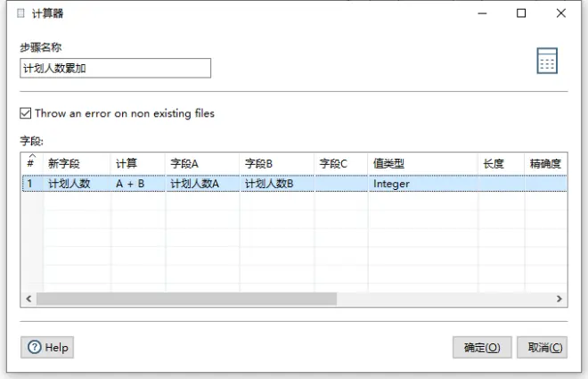Screen dimensions: 588x379
Task: Select the 长度 column header
Action: pyautogui.click(x=501, y=163)
